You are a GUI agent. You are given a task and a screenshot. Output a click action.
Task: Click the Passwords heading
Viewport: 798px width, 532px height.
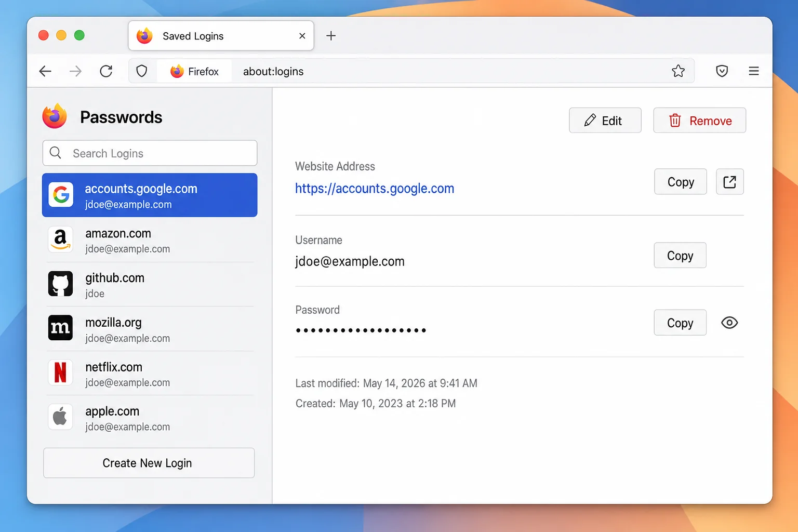[x=121, y=117]
